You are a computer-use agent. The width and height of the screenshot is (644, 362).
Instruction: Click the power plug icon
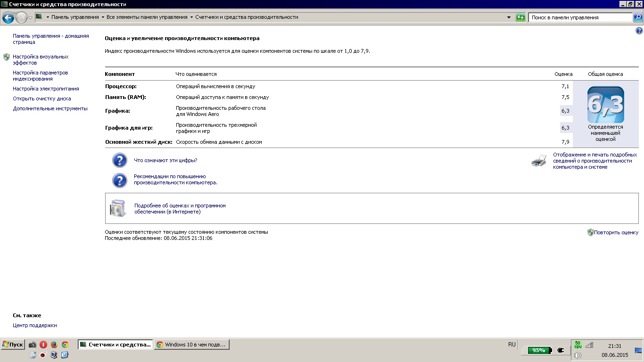tap(560, 350)
